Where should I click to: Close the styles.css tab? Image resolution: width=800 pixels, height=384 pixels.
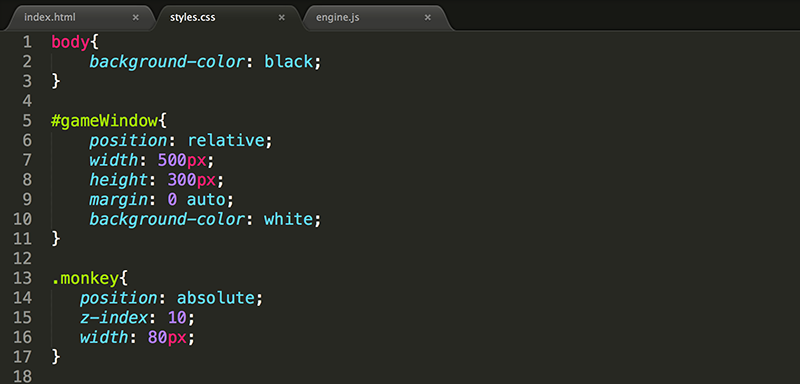[x=281, y=17]
